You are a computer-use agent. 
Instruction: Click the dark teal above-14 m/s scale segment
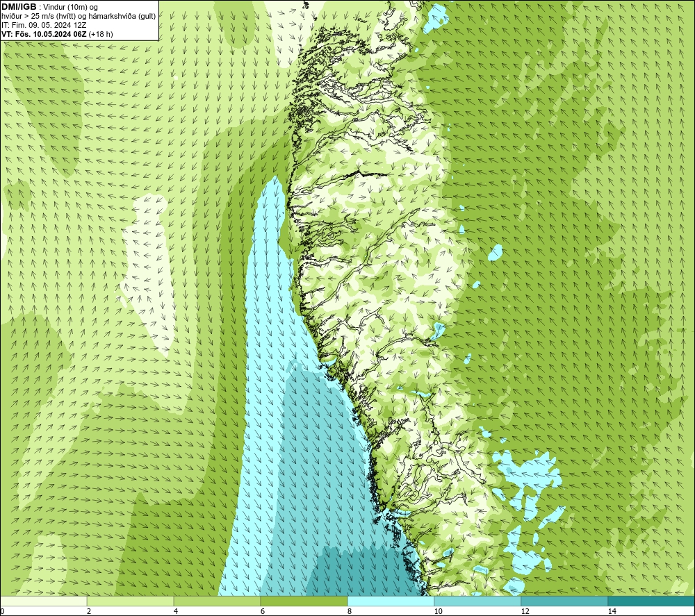(x=652, y=601)
